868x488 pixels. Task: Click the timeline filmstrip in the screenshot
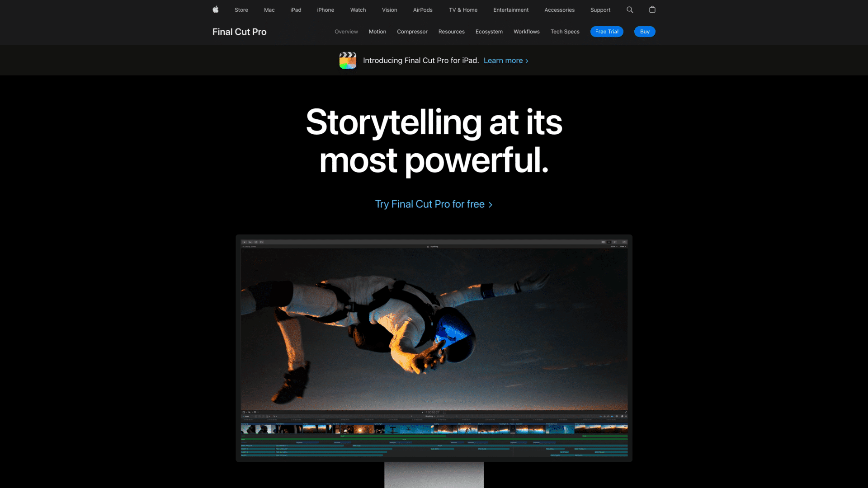(434, 428)
